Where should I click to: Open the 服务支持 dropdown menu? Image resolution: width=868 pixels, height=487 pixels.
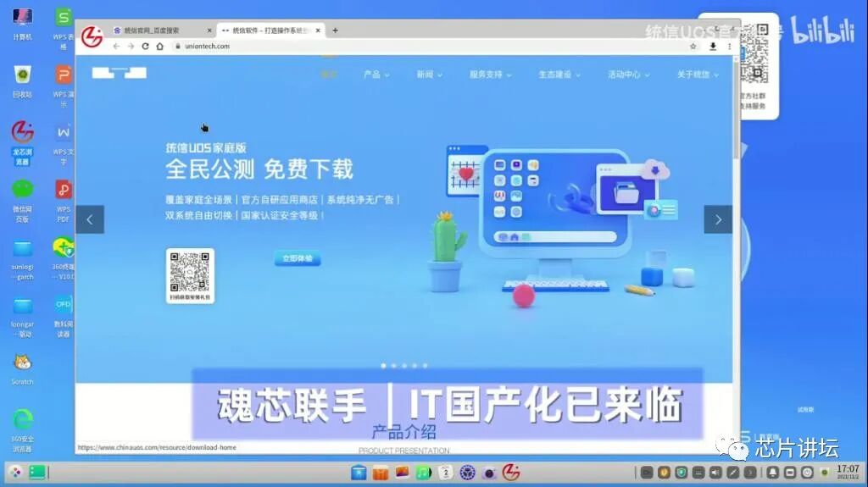pos(491,75)
